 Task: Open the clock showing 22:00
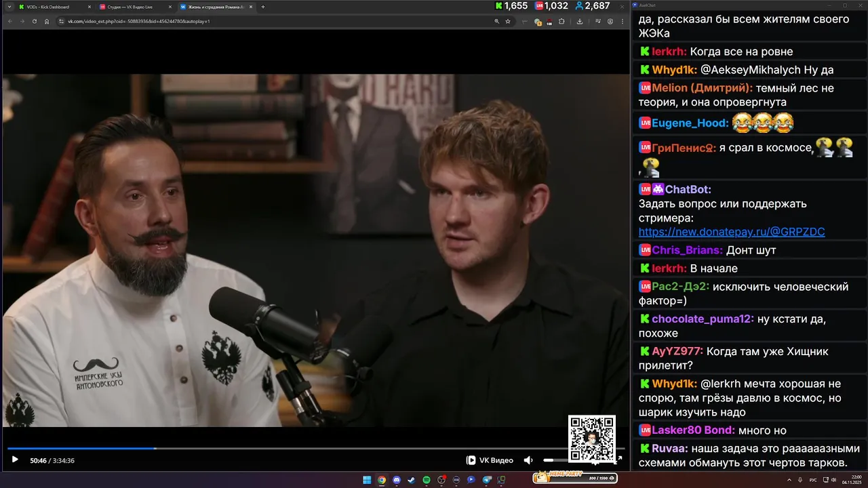click(x=852, y=480)
